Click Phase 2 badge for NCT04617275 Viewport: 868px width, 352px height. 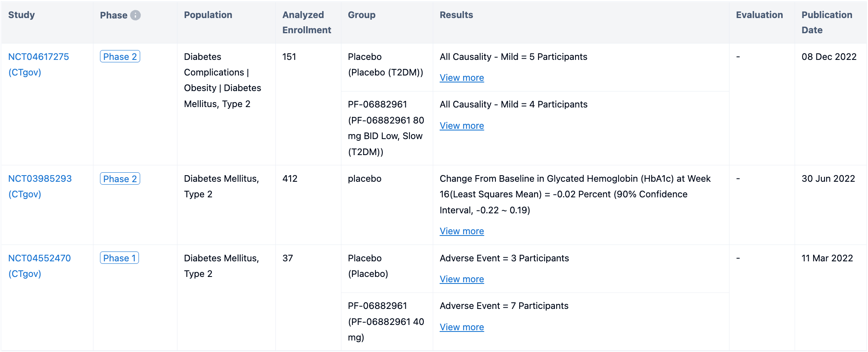pos(120,57)
